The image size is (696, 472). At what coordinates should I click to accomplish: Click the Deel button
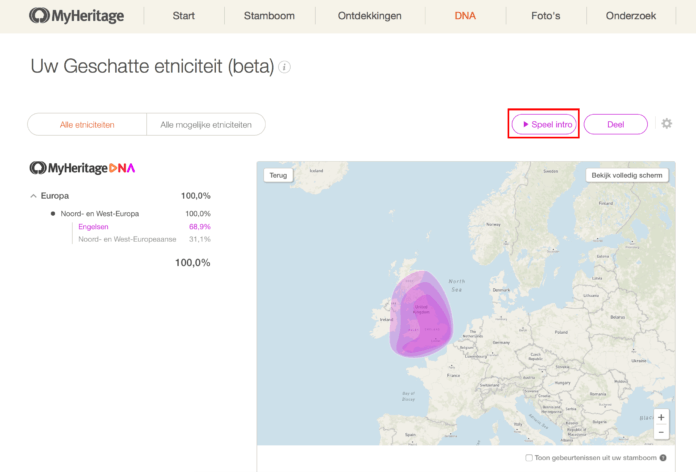tap(616, 124)
